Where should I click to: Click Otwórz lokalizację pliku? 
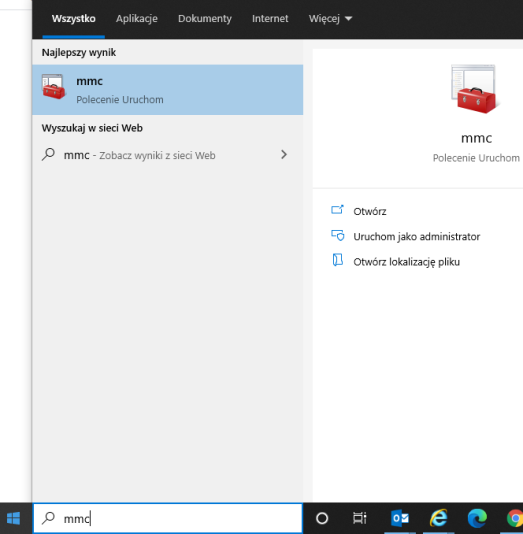click(407, 262)
